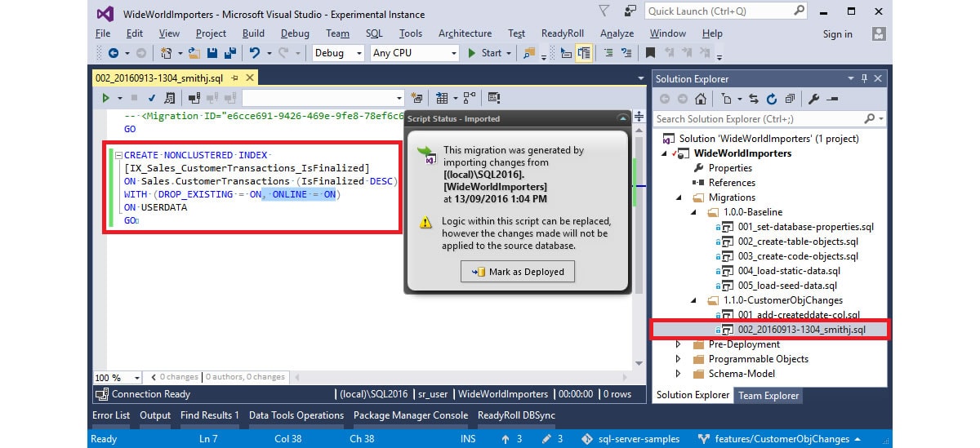Screen dimensions: 980x448
Task: Click the Navigate Backward toolbar icon
Action: pyautogui.click(x=114, y=53)
